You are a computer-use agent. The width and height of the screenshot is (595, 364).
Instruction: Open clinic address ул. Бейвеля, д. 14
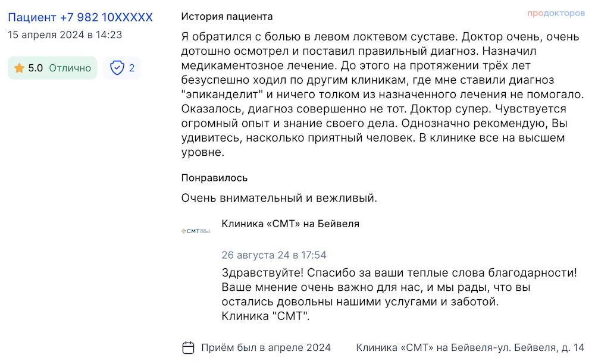pyautogui.click(x=544, y=347)
